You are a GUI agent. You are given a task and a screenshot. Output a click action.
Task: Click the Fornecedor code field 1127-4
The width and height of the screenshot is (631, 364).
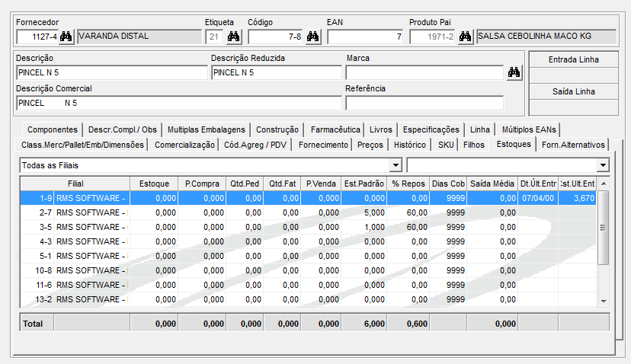tap(37, 37)
